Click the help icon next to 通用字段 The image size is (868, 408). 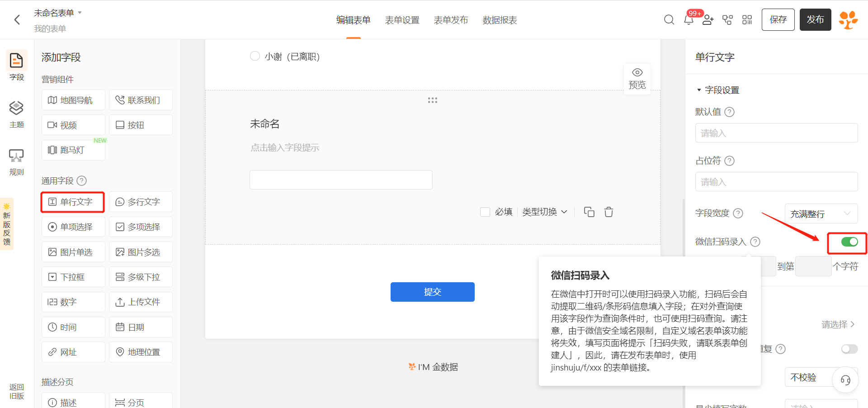click(x=82, y=180)
